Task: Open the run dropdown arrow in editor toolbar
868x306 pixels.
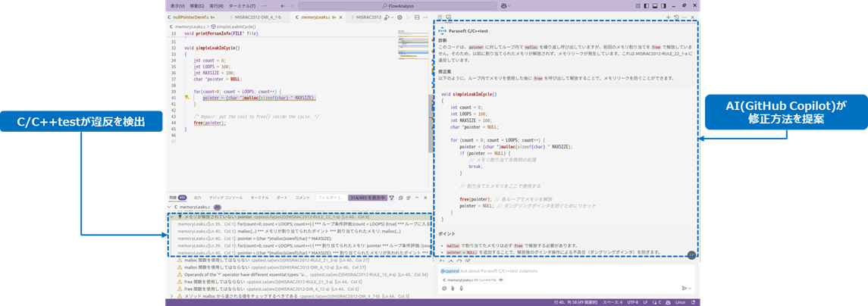Action: coord(393,17)
